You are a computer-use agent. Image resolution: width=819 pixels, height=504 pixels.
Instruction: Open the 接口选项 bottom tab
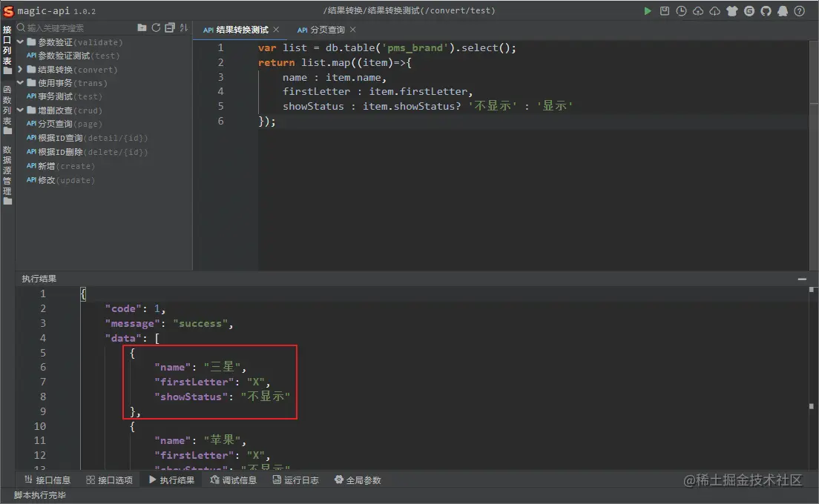[x=109, y=480]
